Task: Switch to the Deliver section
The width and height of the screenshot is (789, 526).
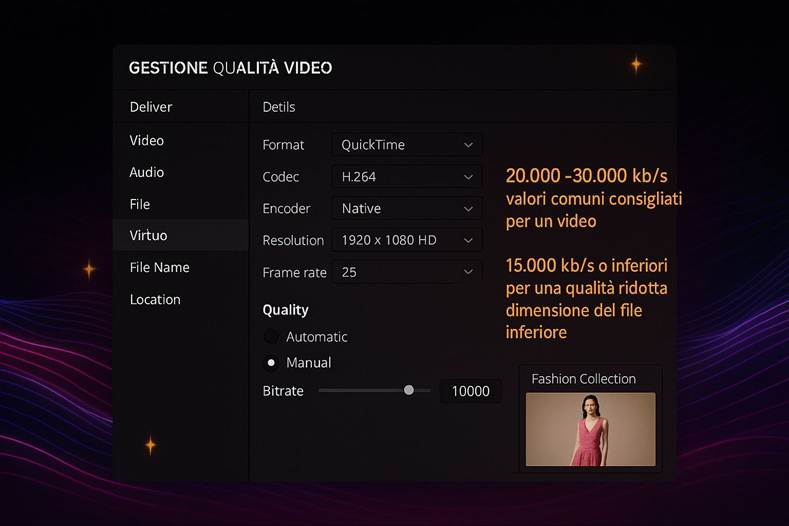Action: click(151, 107)
